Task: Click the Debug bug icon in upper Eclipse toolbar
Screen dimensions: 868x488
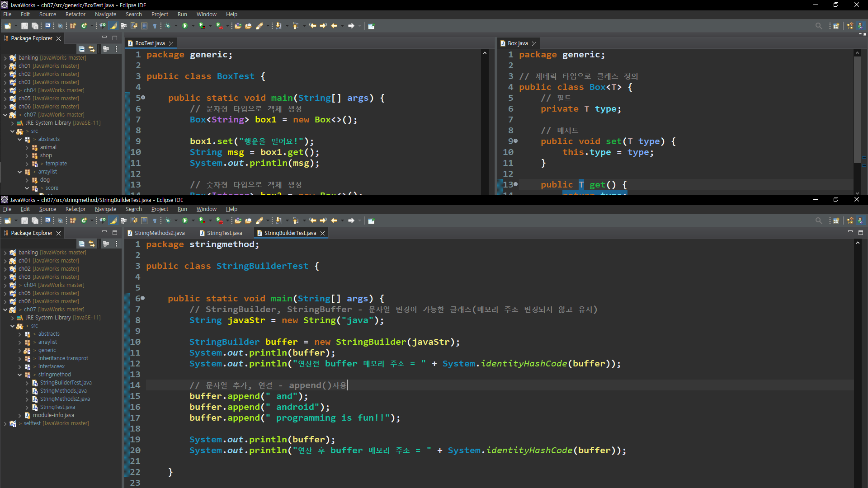Action: 168,26
